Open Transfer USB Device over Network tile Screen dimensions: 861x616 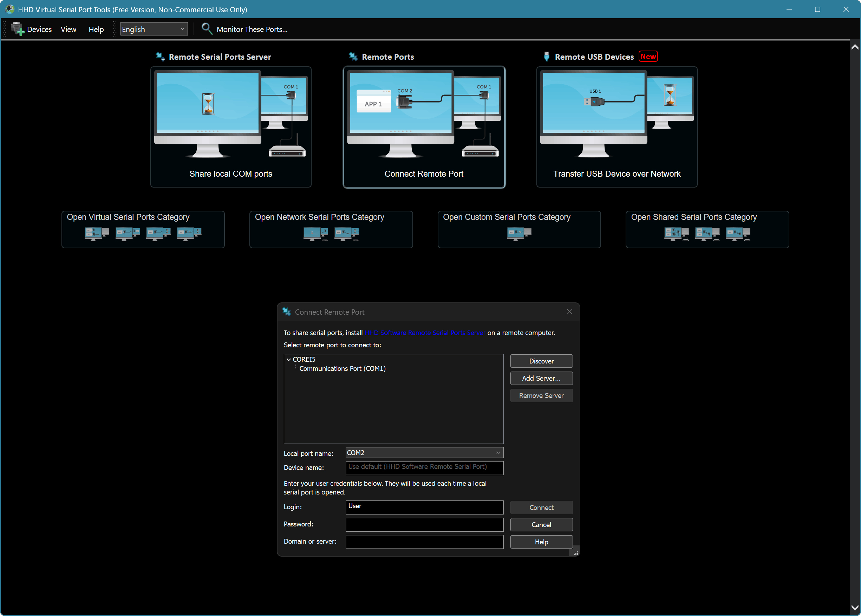click(617, 127)
